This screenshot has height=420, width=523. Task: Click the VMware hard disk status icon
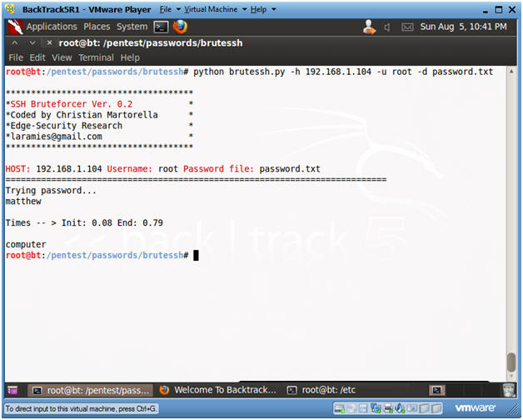click(x=340, y=408)
